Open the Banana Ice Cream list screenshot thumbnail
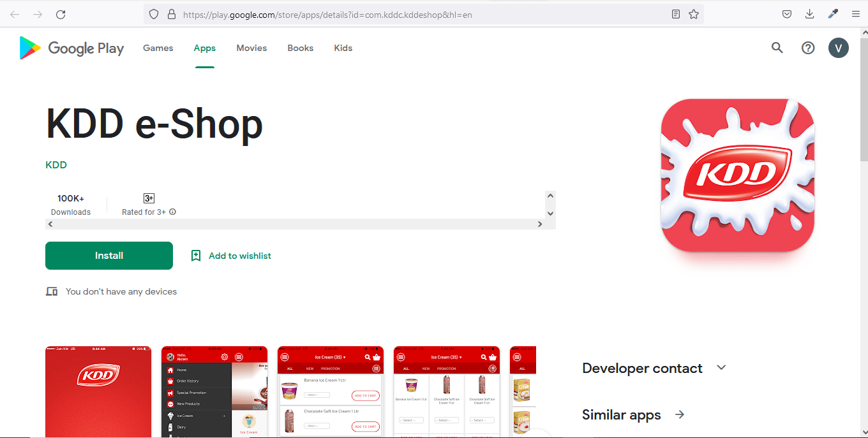868x438 pixels. [331, 391]
